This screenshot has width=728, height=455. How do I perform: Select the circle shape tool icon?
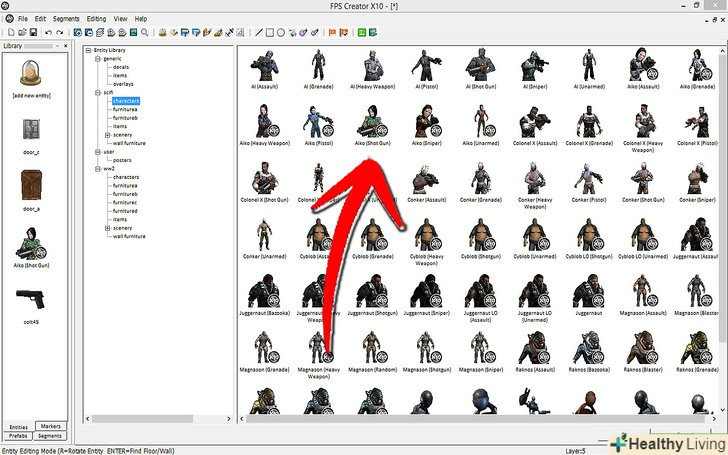[x=281, y=32]
